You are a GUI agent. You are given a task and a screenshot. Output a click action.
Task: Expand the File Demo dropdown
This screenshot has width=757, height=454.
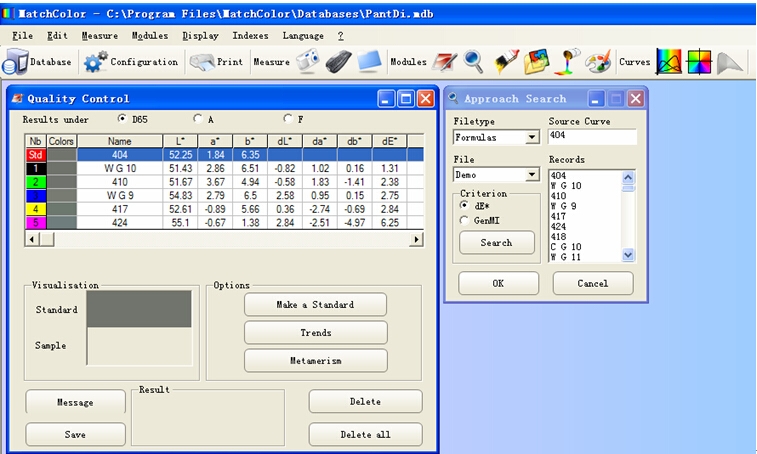[x=532, y=174]
